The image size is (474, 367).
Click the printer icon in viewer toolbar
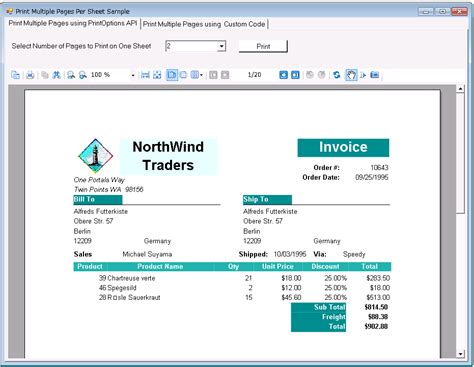coord(30,75)
